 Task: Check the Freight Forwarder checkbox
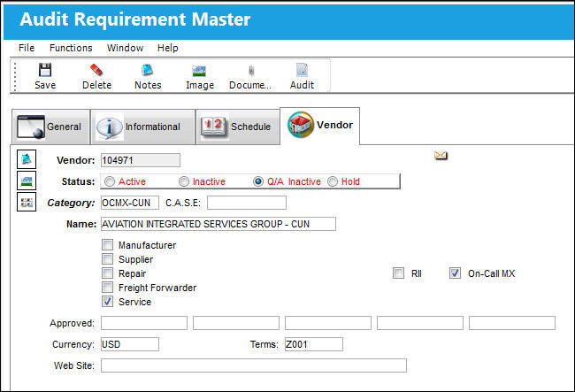(107, 287)
